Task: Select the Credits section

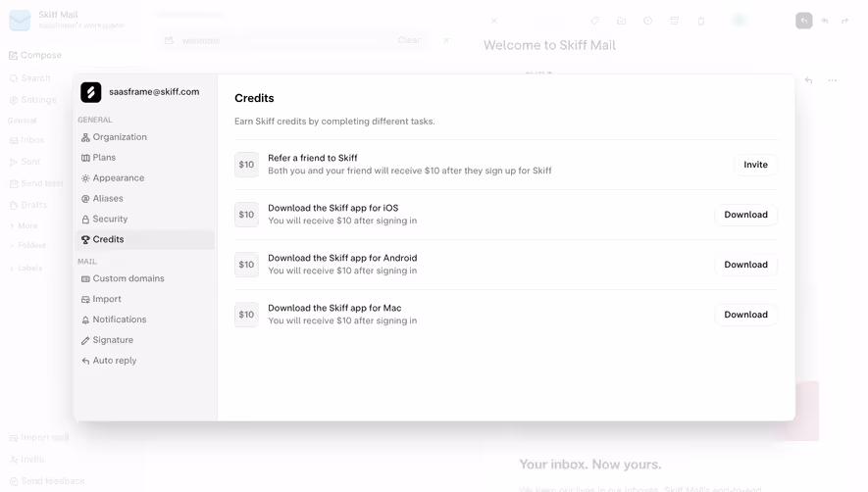Action: pos(144,239)
